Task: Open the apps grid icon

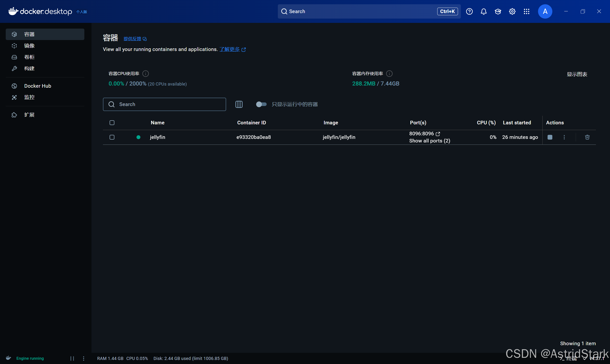Action: (526, 11)
